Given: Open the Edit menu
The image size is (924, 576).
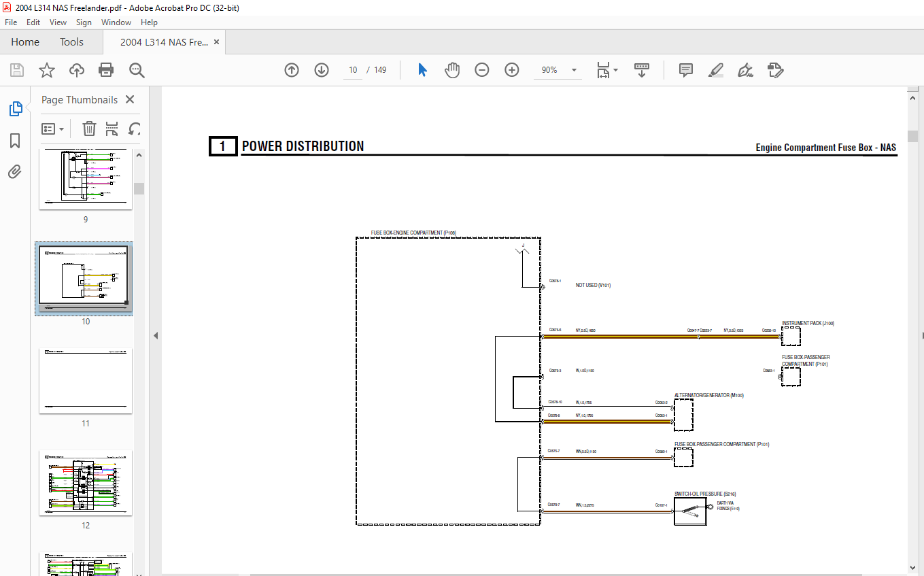Looking at the screenshot, I should (33, 22).
